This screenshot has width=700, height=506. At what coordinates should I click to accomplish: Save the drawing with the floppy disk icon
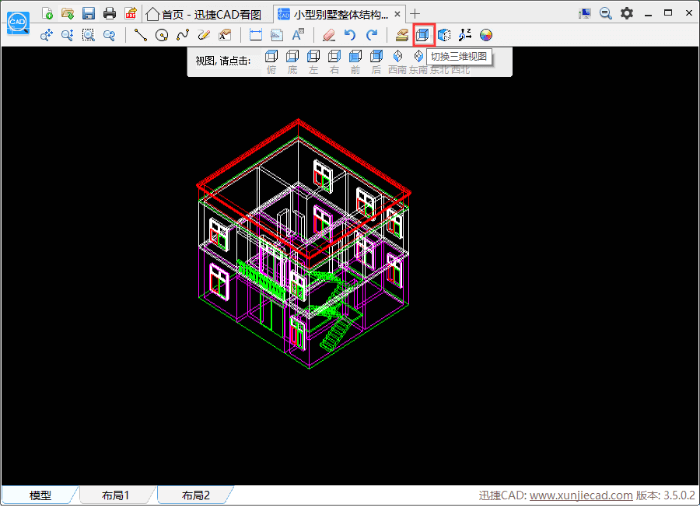88,13
